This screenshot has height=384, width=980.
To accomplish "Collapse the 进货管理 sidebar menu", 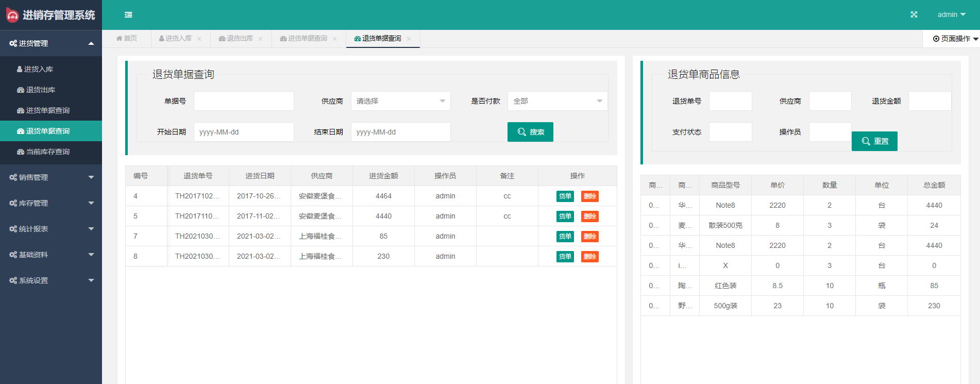I will pyautogui.click(x=51, y=43).
